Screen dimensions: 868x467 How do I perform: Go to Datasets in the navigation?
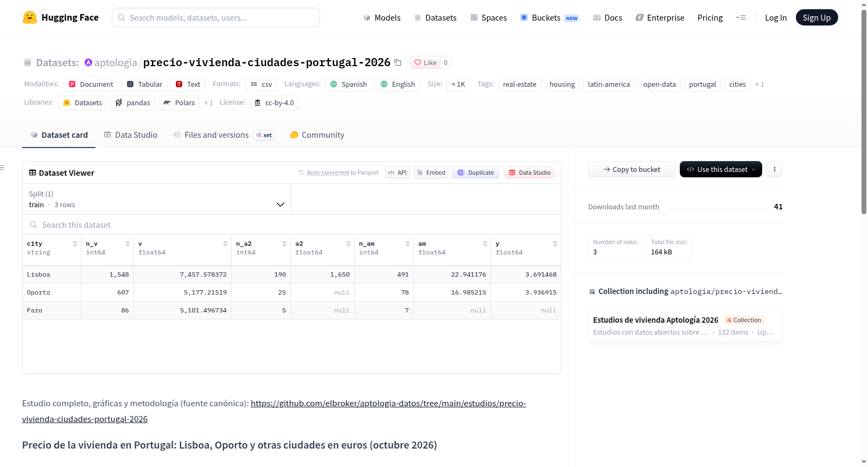(x=435, y=17)
